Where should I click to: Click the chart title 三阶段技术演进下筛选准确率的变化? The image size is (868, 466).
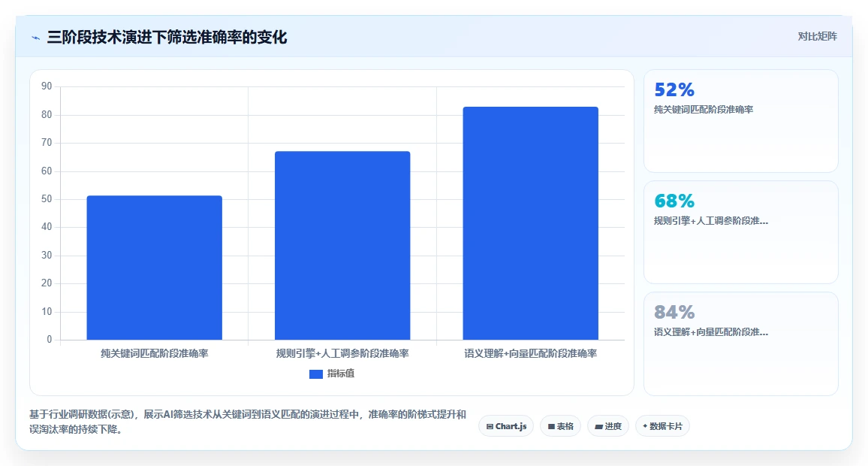tap(167, 37)
